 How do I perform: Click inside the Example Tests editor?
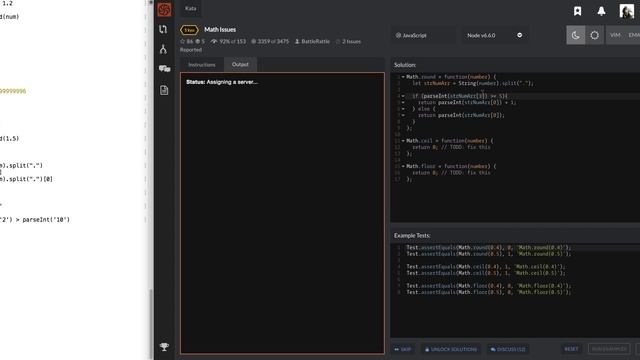coord(515,290)
